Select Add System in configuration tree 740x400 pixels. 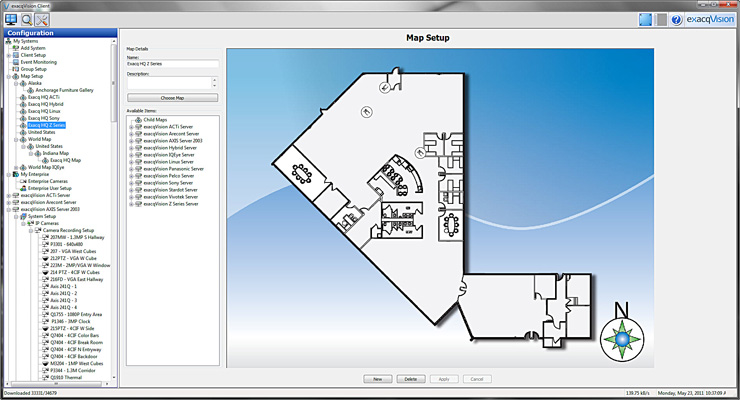coord(33,48)
